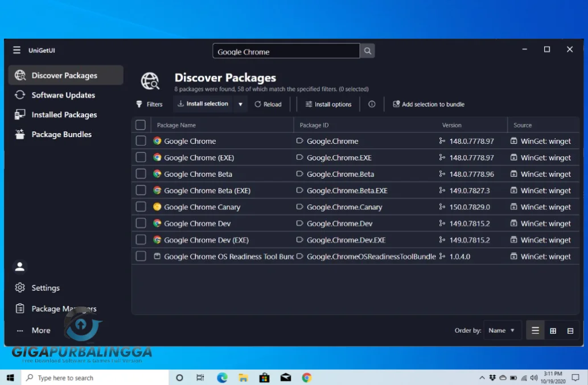Click the Google Chrome Canary package icon
This screenshot has height=385, width=588.
[157, 207]
